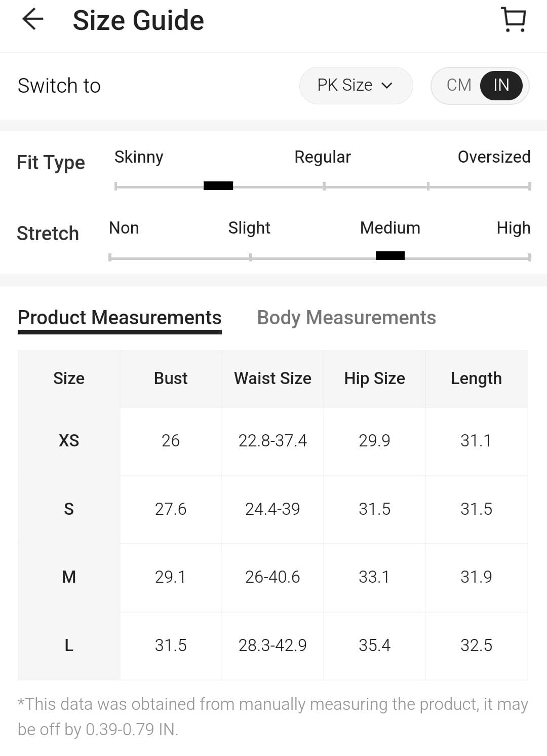Click the Waist Size column header
547x756 pixels.
(272, 379)
